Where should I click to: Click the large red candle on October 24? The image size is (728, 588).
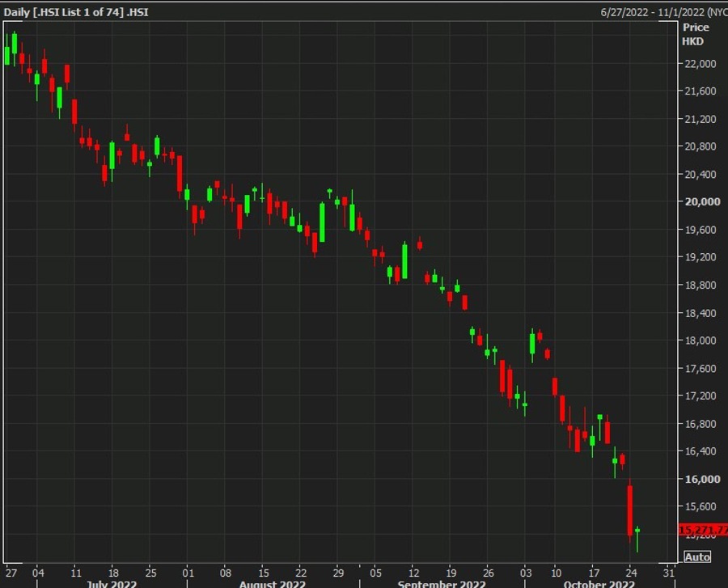(x=630, y=510)
